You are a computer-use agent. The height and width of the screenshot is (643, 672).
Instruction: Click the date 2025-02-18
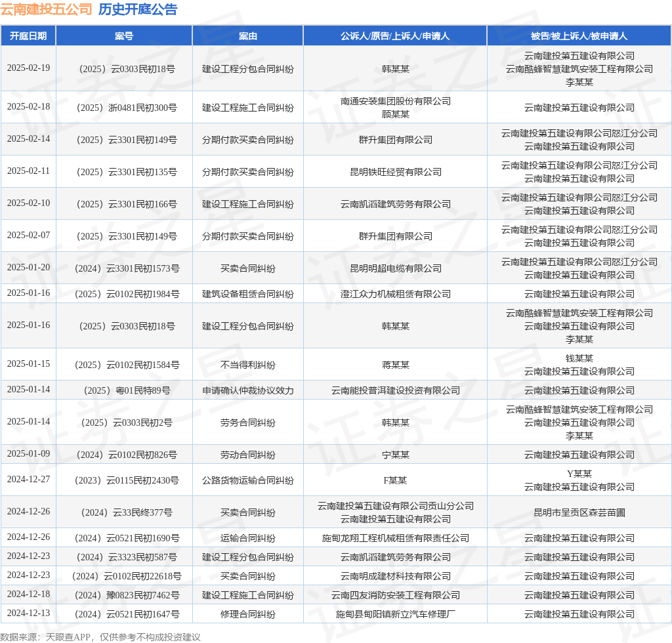[x=28, y=107]
